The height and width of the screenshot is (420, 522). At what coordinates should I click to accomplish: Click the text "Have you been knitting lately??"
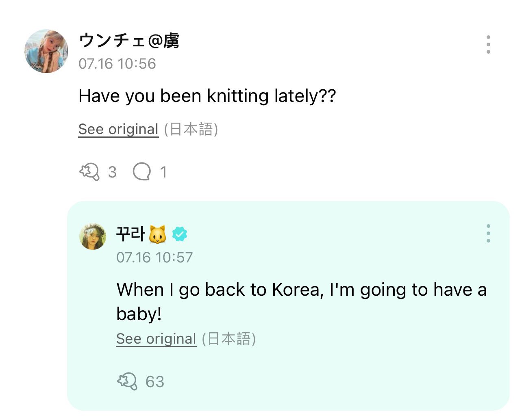click(207, 96)
